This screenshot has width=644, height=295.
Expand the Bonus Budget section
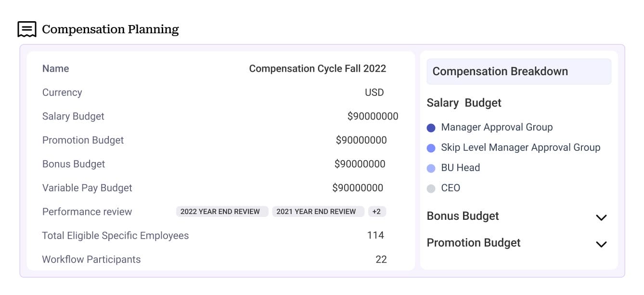coord(601,217)
